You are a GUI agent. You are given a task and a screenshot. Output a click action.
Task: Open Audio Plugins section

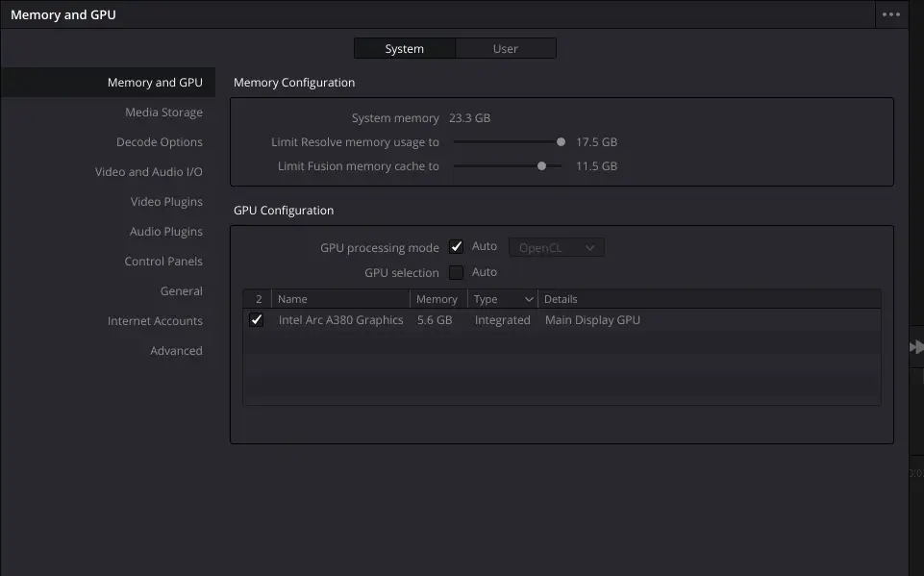166,232
